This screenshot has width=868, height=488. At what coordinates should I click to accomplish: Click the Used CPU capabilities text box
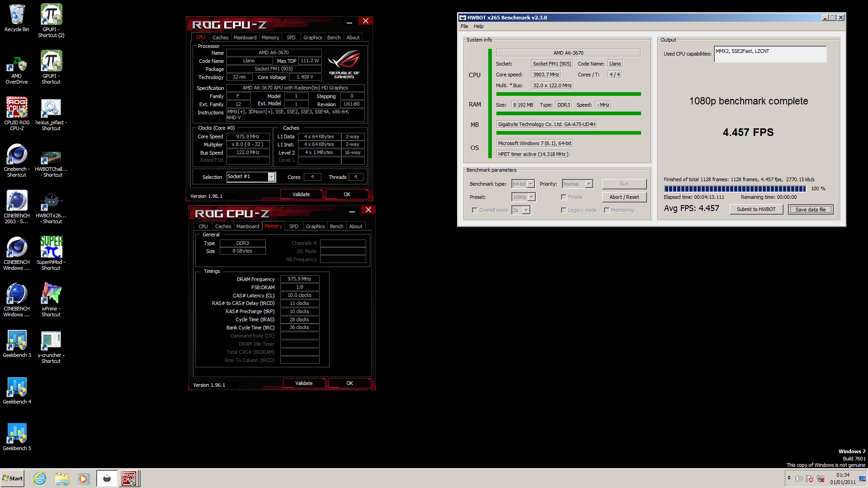(x=770, y=54)
